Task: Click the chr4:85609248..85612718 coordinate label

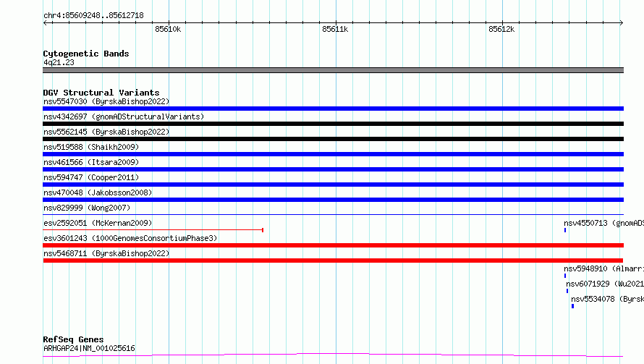Action: pos(93,16)
